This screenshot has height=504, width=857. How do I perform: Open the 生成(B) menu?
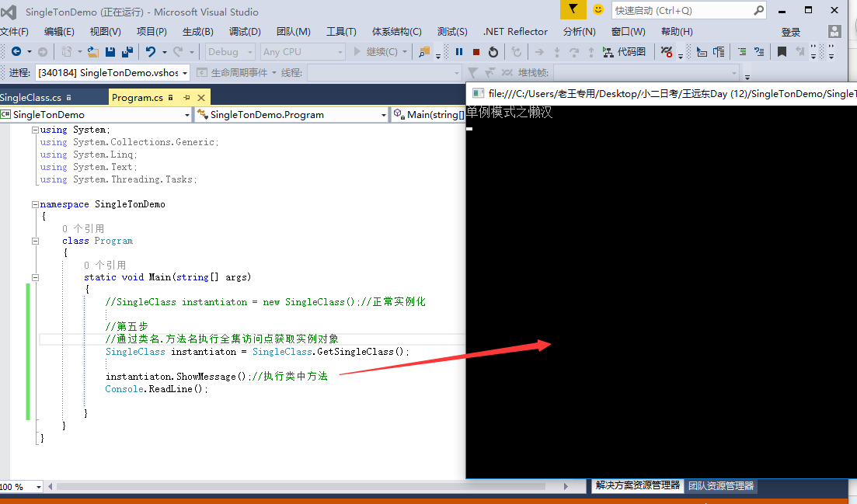(198, 32)
